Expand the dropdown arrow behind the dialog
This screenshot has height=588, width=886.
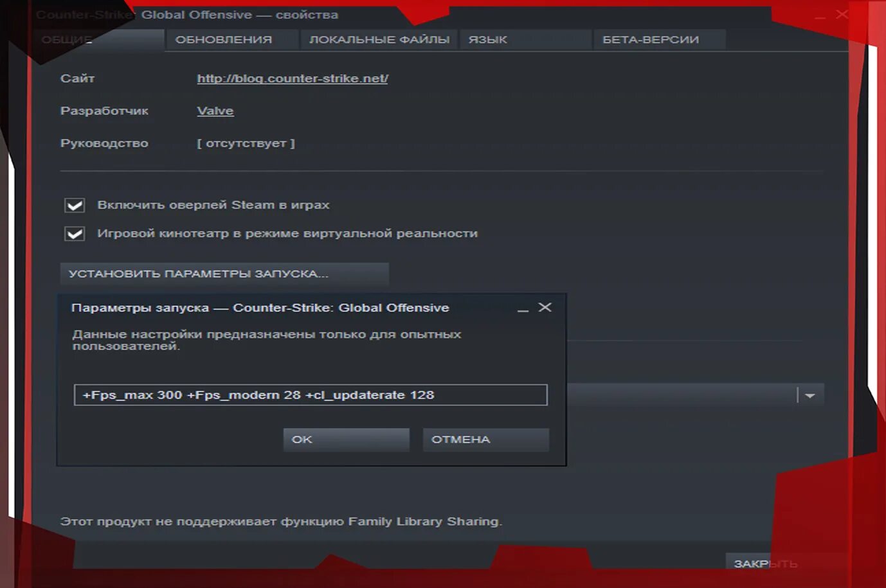[x=810, y=395]
